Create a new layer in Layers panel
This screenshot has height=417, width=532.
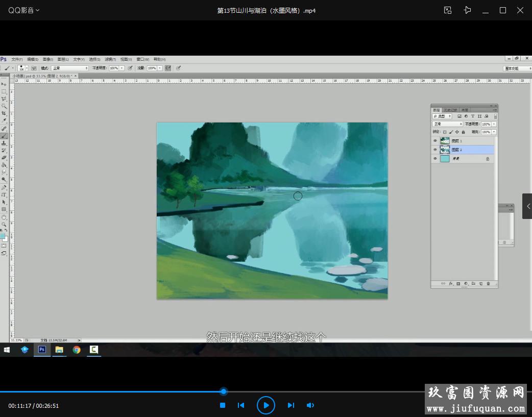coord(481,284)
